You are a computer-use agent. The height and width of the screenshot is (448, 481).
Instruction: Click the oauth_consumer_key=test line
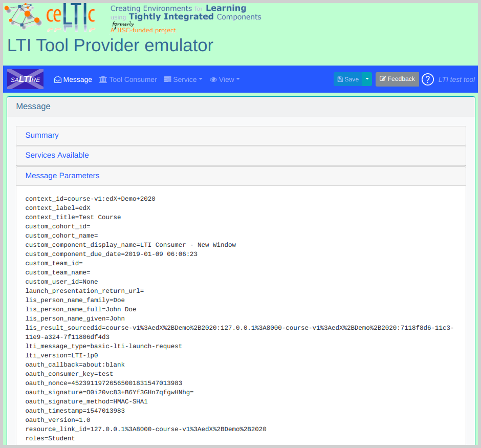(69, 374)
